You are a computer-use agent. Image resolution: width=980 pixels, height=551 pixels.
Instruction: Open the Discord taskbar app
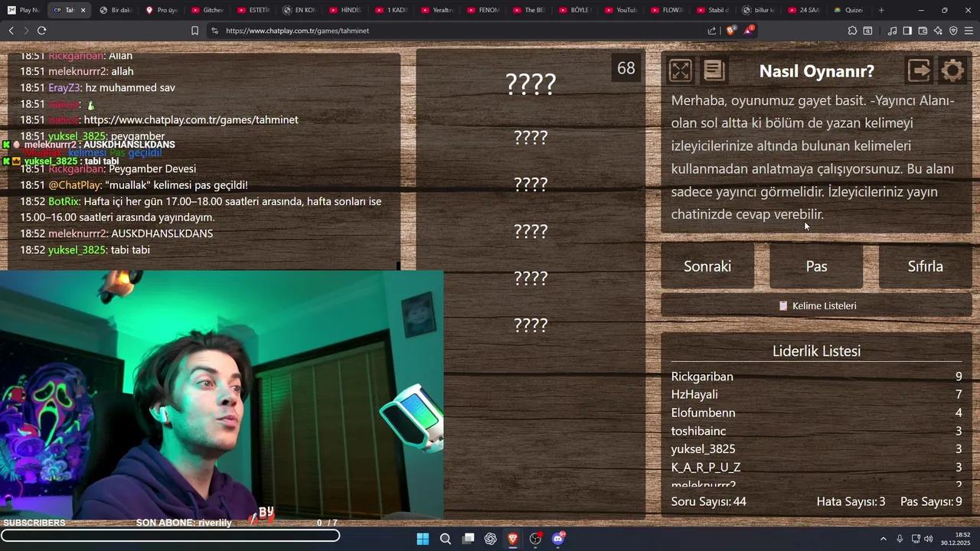pos(558,539)
